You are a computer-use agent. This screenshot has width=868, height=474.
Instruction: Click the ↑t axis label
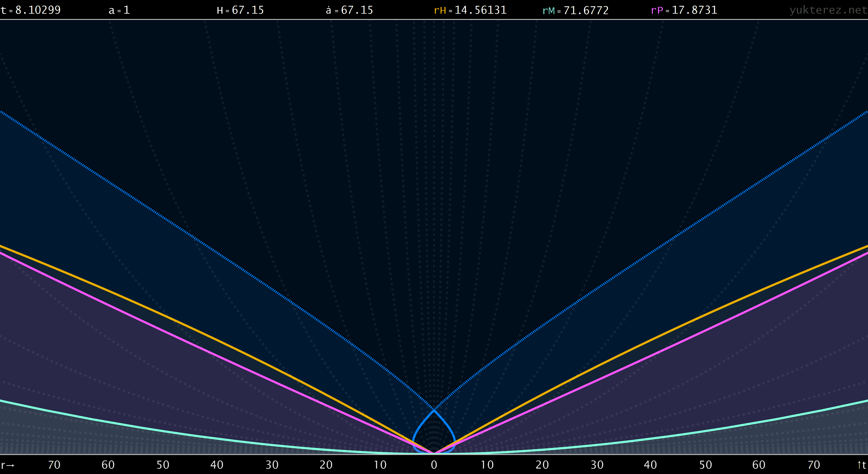pyautogui.click(x=861, y=465)
